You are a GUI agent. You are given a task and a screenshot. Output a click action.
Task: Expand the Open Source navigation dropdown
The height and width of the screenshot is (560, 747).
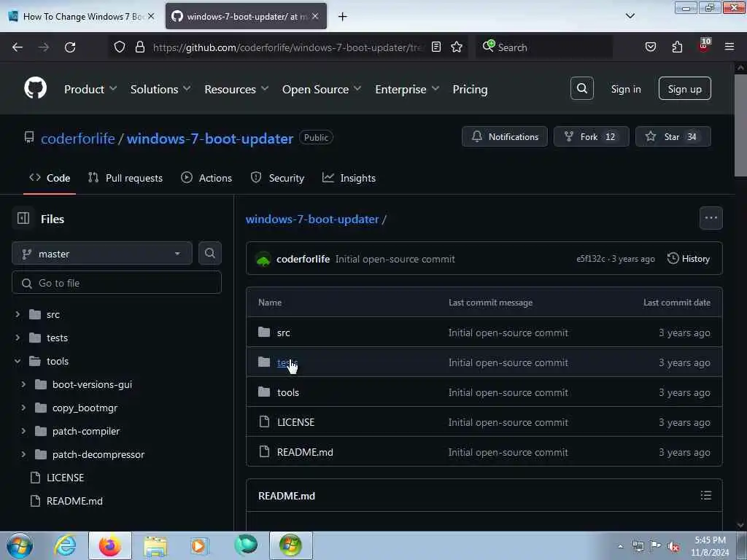point(322,89)
